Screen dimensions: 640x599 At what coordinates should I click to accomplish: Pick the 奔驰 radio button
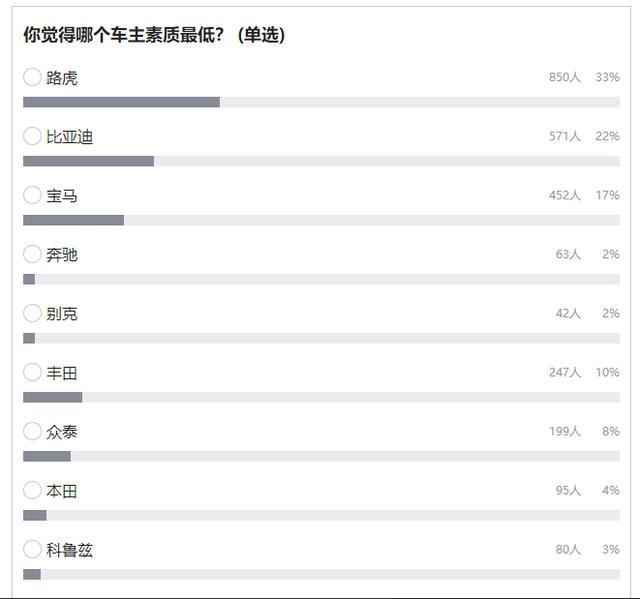[x=32, y=254]
